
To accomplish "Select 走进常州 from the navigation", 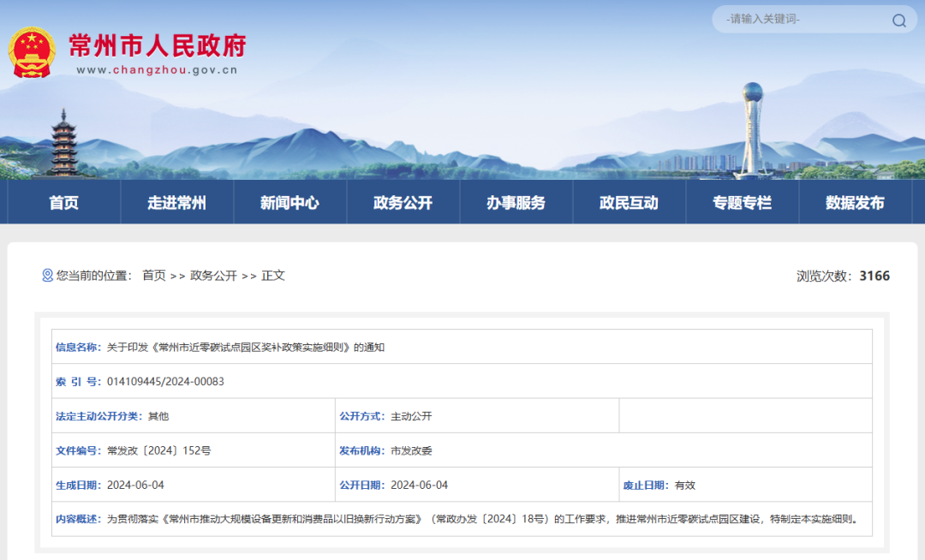I will point(176,201).
